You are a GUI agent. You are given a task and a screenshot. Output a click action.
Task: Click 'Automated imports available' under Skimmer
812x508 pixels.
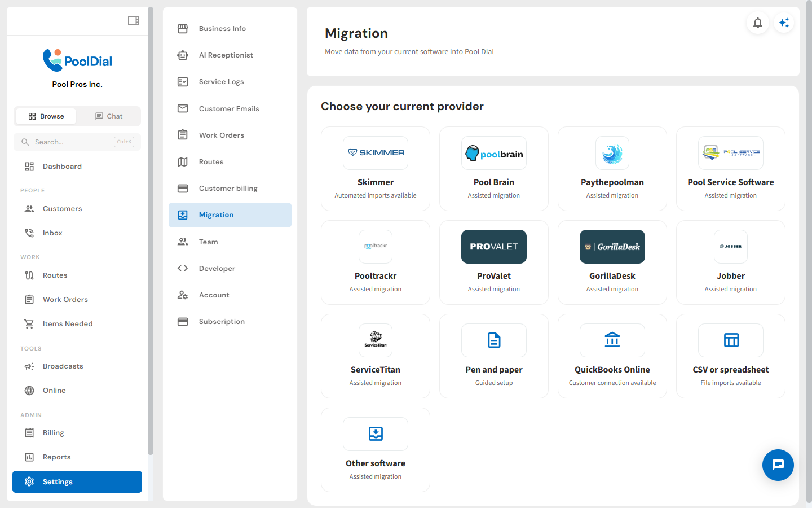(x=376, y=195)
